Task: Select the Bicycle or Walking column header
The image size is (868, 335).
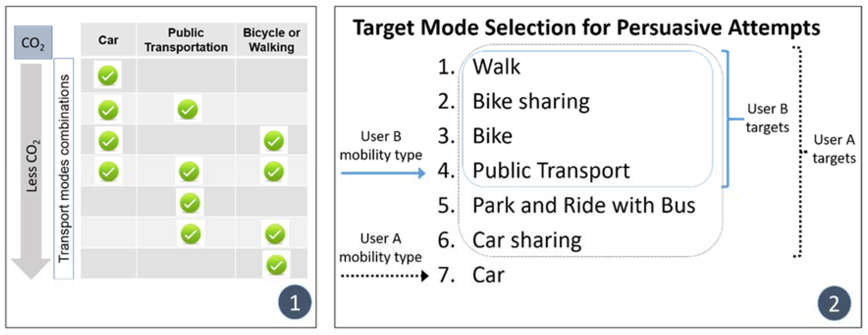Action: coord(272,40)
